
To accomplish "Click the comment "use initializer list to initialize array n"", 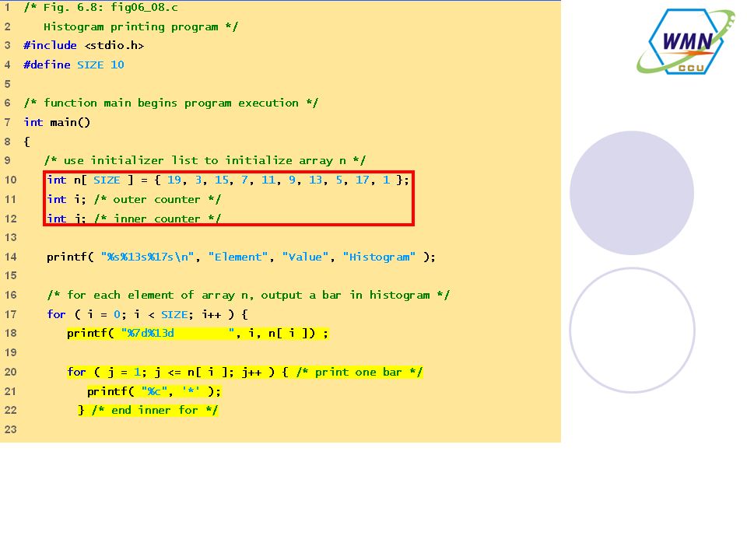I will tap(205, 161).
